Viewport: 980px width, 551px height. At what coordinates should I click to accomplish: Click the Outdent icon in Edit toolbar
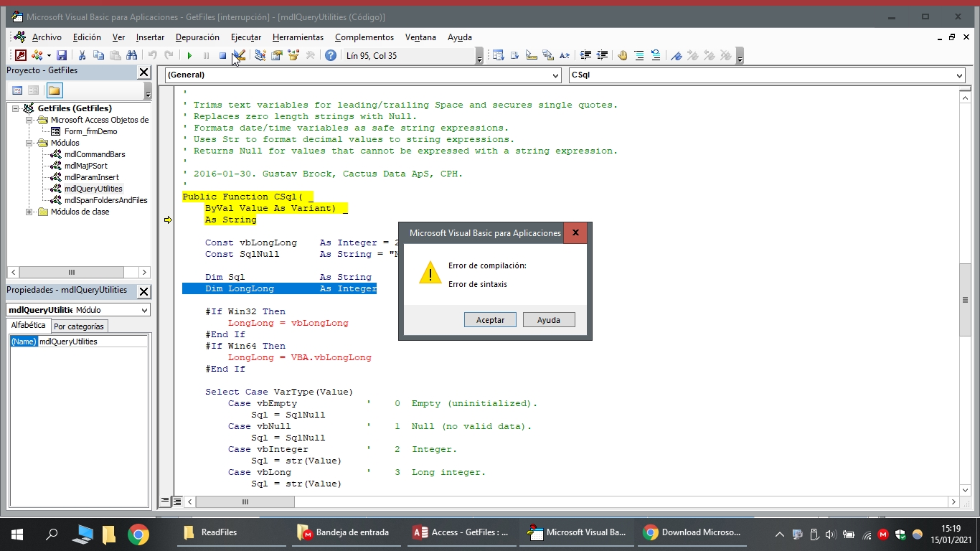pos(602,55)
